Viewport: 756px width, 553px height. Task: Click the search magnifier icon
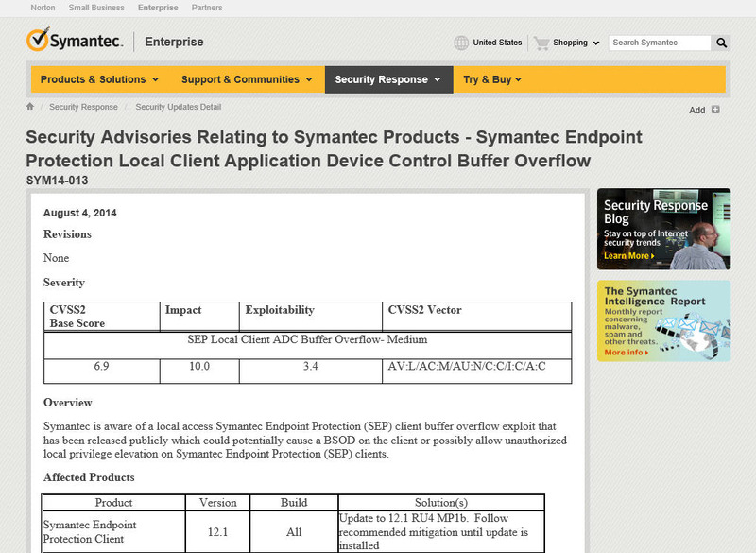(721, 43)
